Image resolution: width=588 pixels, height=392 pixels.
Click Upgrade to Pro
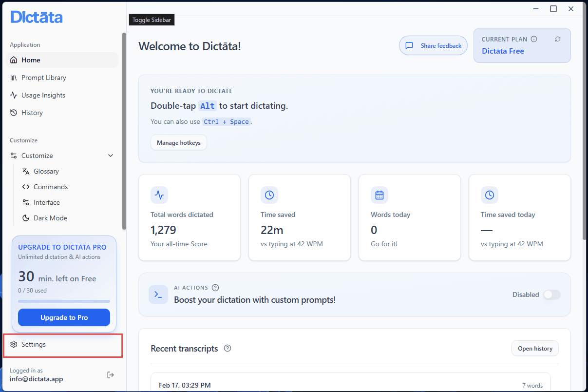coord(63,317)
